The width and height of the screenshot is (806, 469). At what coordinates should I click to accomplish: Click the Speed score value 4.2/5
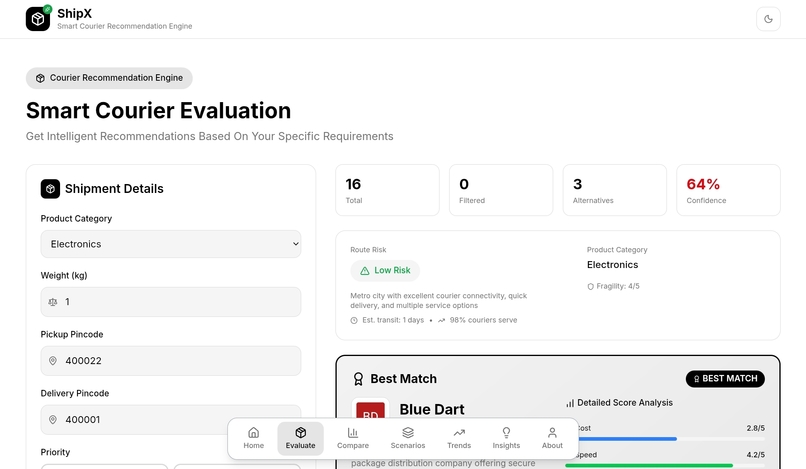[756, 455]
